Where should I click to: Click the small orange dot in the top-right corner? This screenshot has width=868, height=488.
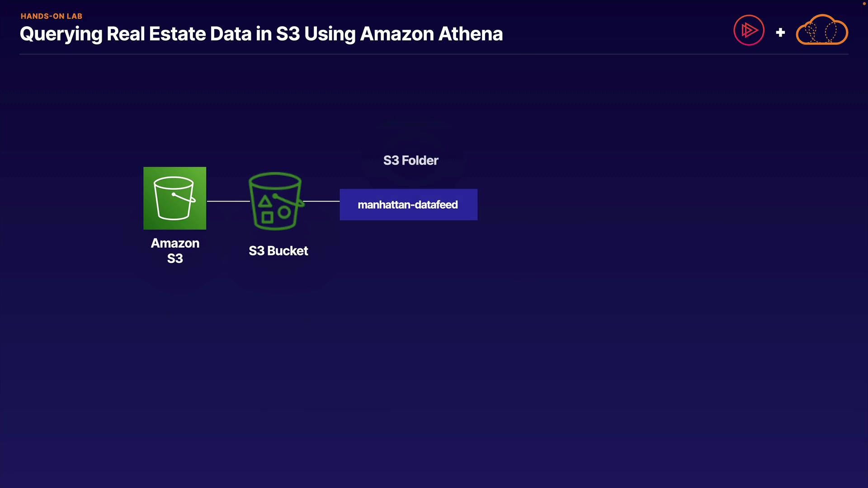864,4
